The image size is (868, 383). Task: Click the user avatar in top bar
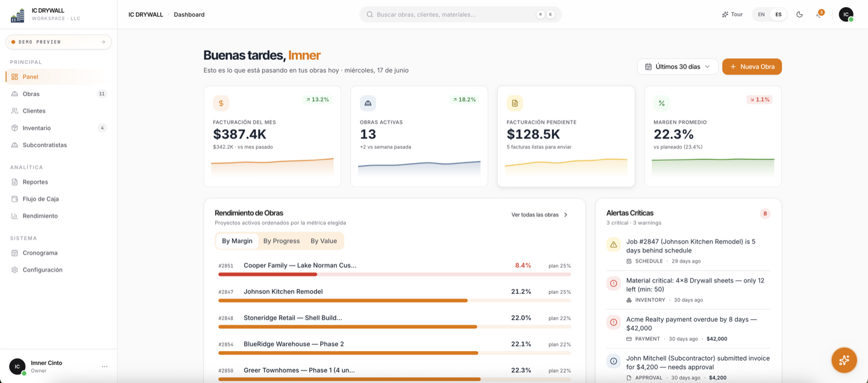(x=846, y=14)
